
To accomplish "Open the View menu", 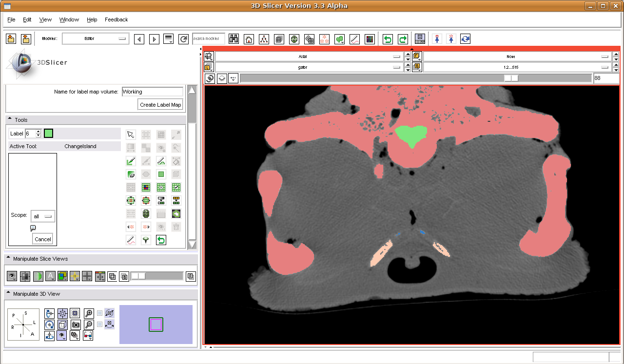I will (45, 19).
